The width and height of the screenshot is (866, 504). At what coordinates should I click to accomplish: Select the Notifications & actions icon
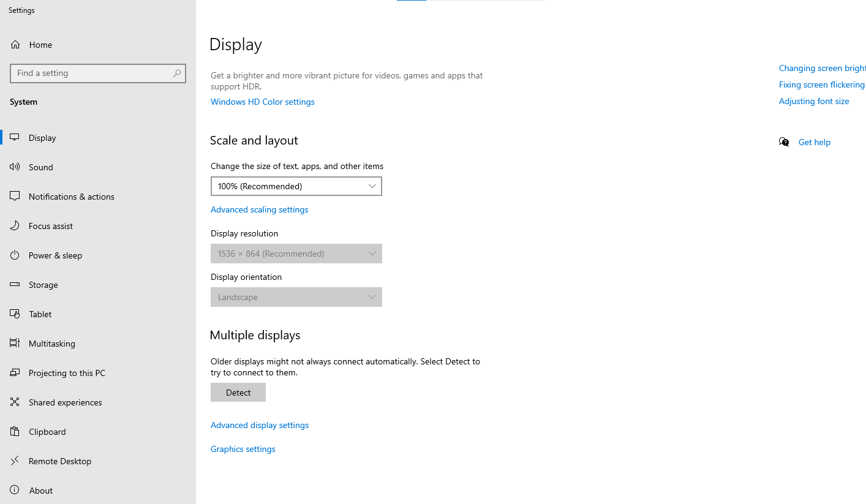[15, 197]
